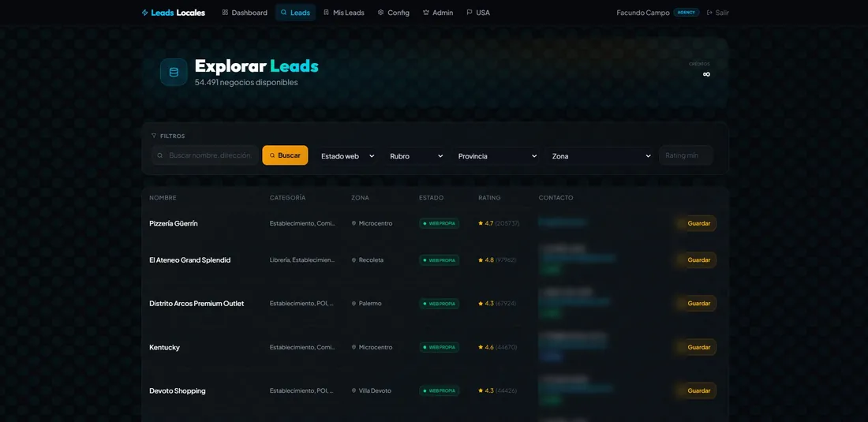Image resolution: width=868 pixels, height=422 pixels.
Task: Save the Kentucky lead with Guardar
Action: pyautogui.click(x=698, y=347)
